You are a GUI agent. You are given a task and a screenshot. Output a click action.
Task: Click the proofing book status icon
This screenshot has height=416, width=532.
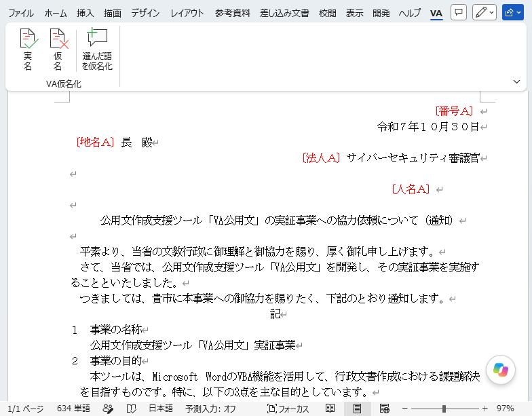(x=132, y=409)
